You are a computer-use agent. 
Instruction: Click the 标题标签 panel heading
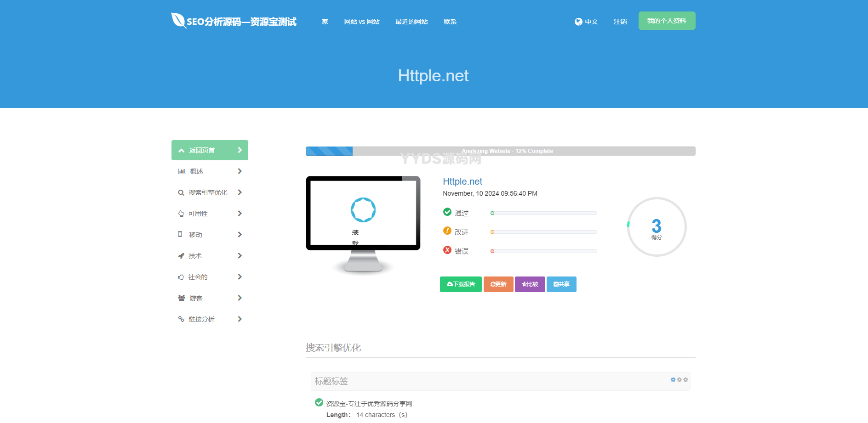[x=331, y=381]
